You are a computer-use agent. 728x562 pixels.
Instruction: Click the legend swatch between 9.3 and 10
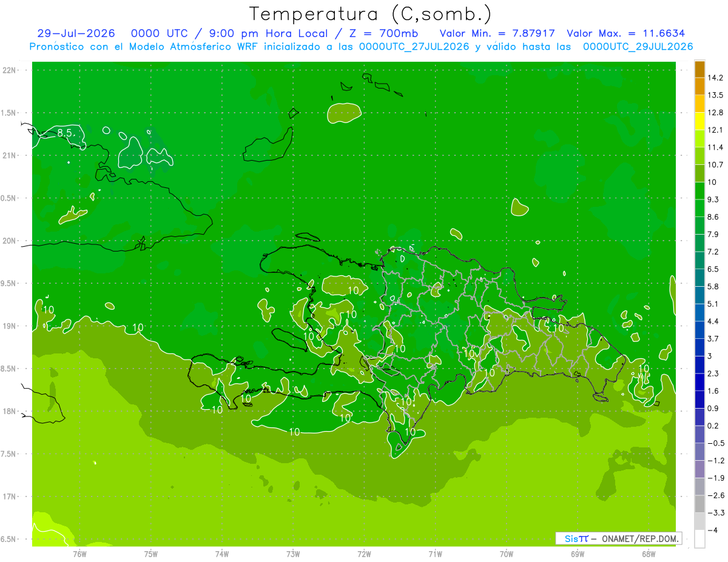[699, 190]
